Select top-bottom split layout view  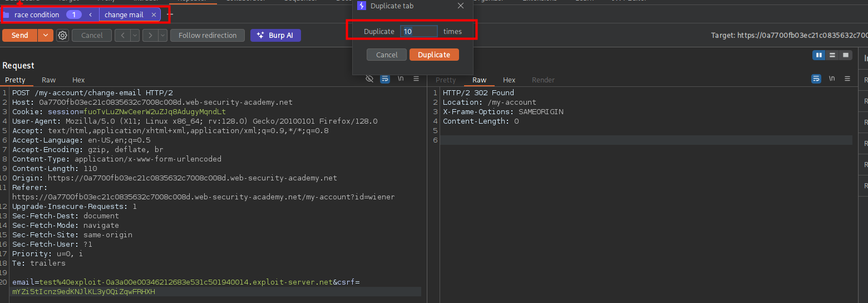click(x=832, y=55)
